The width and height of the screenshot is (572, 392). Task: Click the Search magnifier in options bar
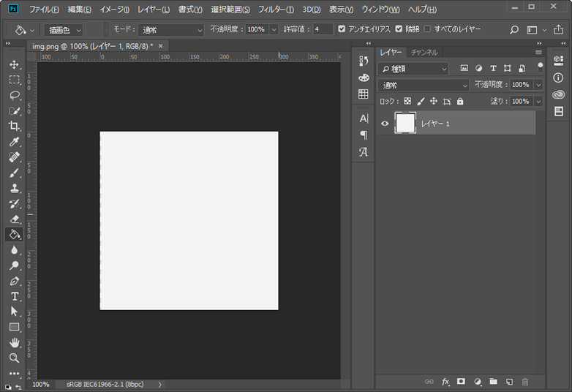click(x=514, y=30)
